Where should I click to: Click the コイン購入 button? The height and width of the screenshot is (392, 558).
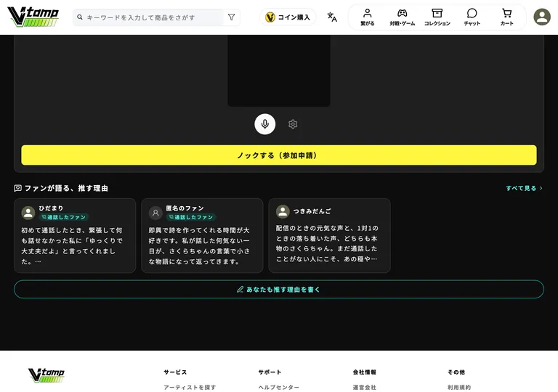coord(288,17)
